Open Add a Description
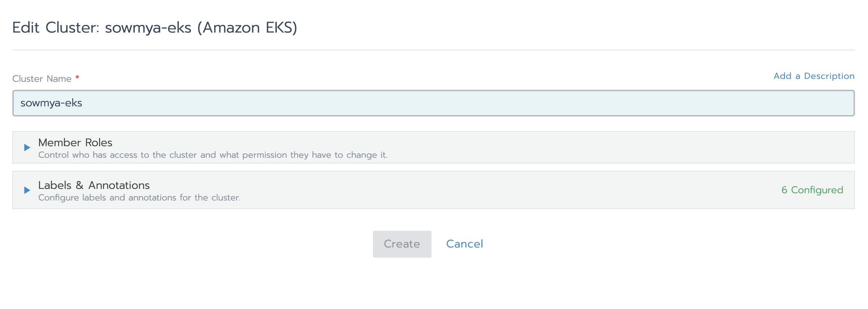The width and height of the screenshot is (868, 309). point(814,76)
